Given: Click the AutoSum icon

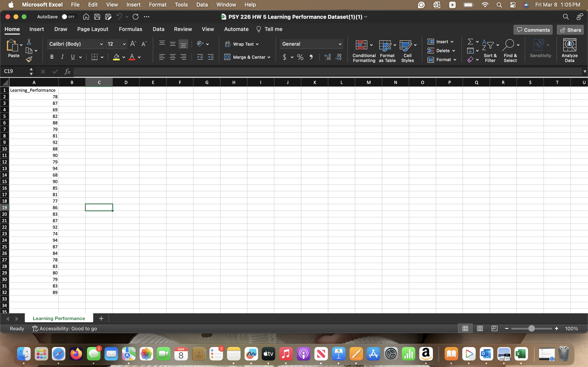Looking at the screenshot, I should [471, 42].
